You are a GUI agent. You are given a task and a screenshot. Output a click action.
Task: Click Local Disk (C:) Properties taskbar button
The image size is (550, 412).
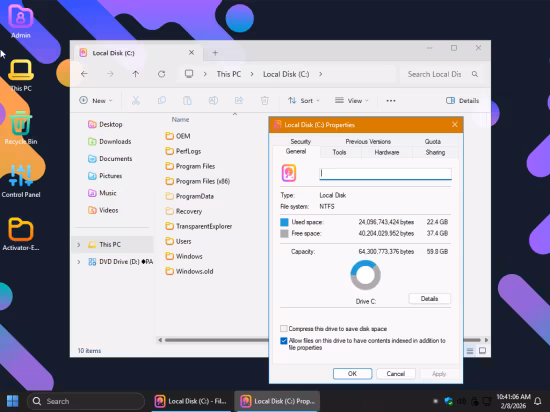[277, 401]
